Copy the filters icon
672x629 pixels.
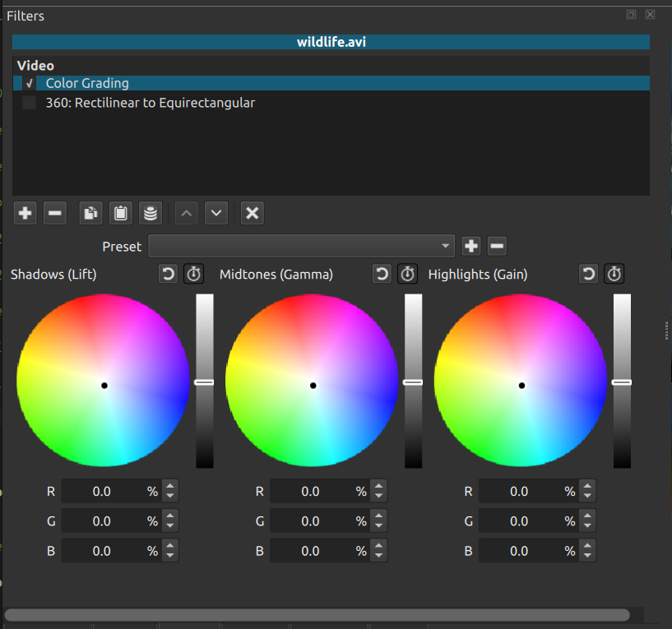click(90, 214)
